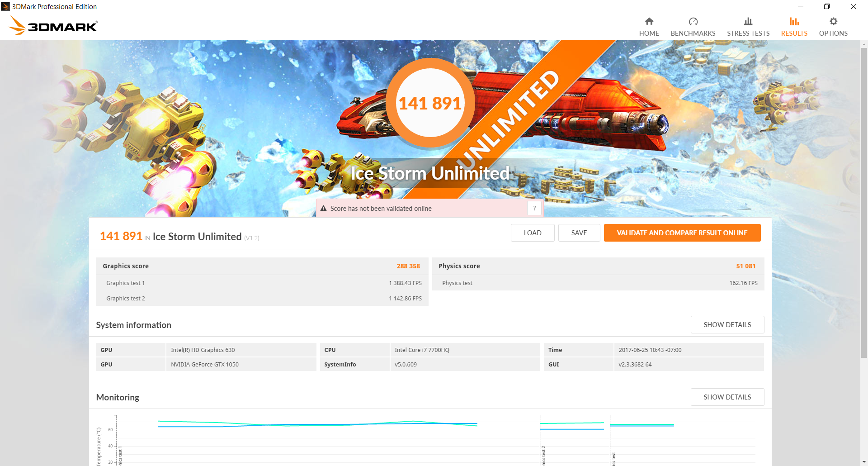The width and height of the screenshot is (868, 466).
Task: Click the scrollbar down arrow
Action: coord(864,462)
